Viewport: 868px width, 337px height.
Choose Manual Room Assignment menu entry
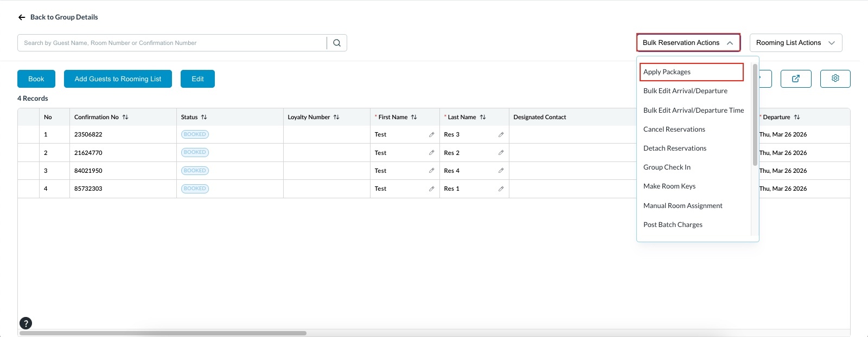(x=682, y=206)
